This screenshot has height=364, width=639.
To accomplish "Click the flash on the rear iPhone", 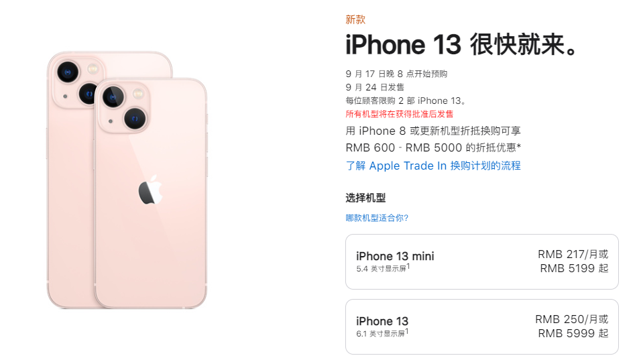I will coord(93,68).
